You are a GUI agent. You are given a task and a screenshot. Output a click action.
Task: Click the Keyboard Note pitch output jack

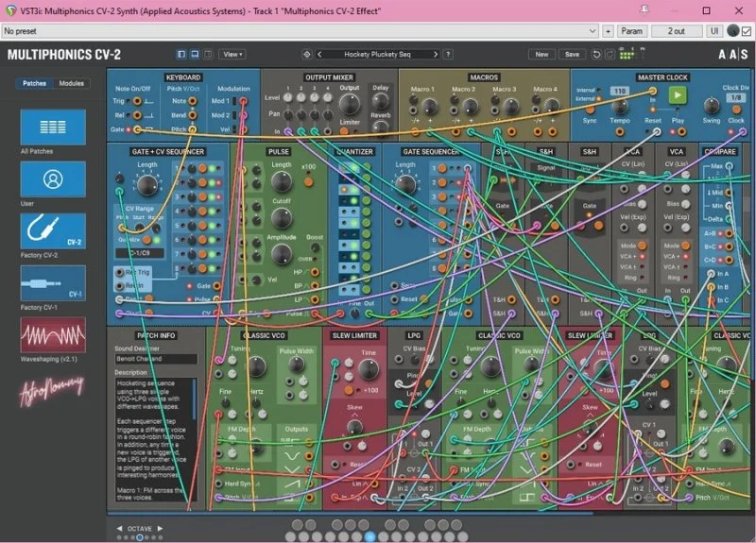tap(193, 101)
